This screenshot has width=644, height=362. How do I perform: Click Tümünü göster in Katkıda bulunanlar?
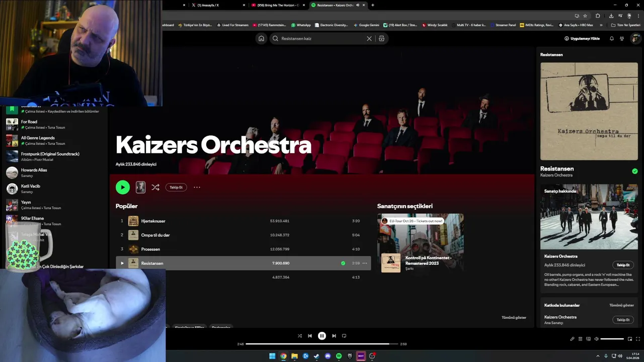pyautogui.click(x=621, y=305)
